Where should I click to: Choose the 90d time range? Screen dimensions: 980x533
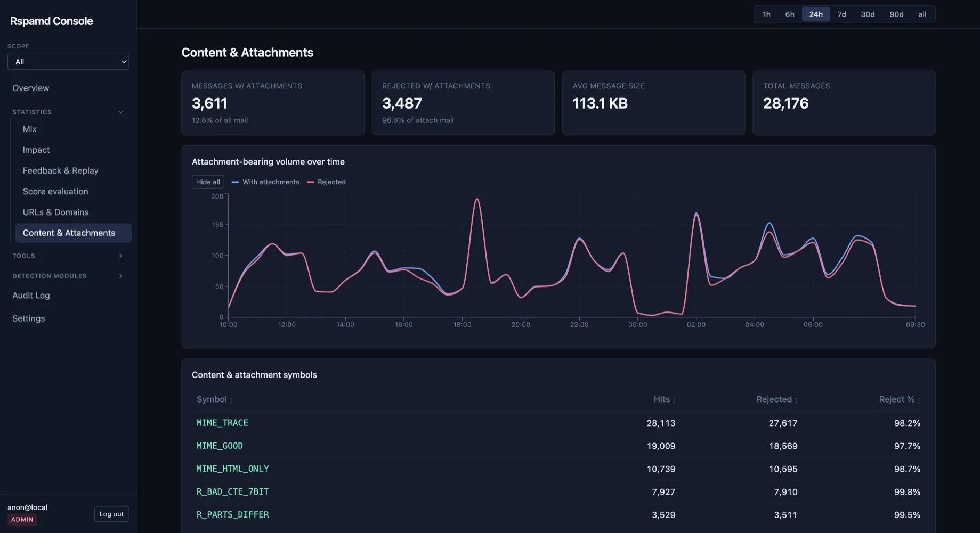(x=896, y=14)
